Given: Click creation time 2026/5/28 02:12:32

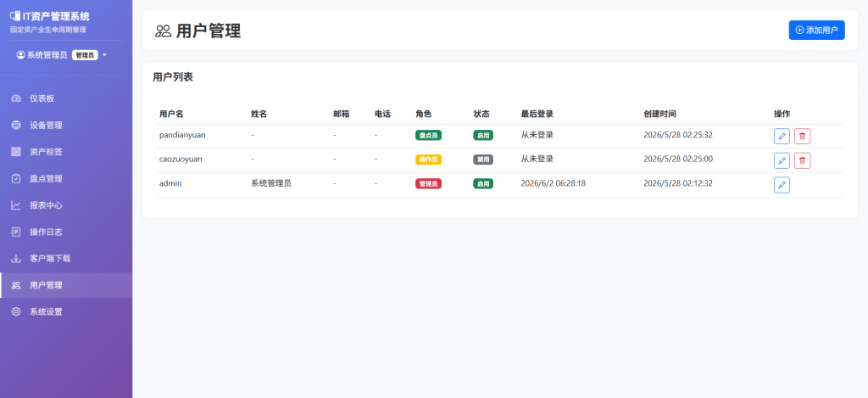Looking at the screenshot, I should (x=678, y=183).
